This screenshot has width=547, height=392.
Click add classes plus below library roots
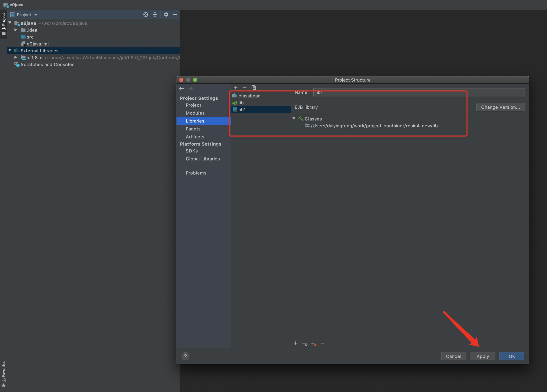click(296, 343)
